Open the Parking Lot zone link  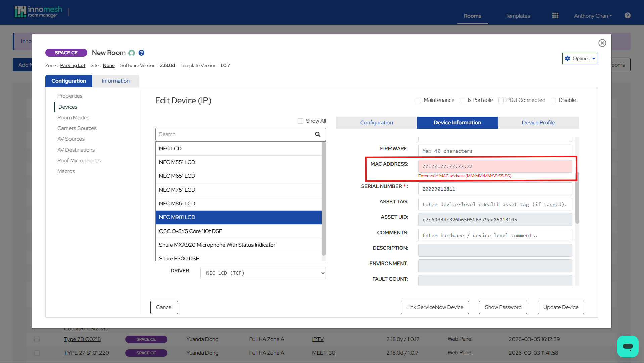pos(73,65)
